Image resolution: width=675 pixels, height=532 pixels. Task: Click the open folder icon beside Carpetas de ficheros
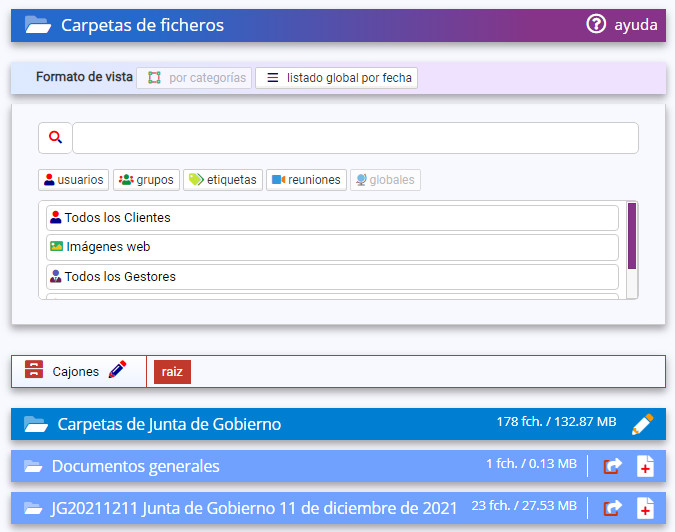coord(37,25)
